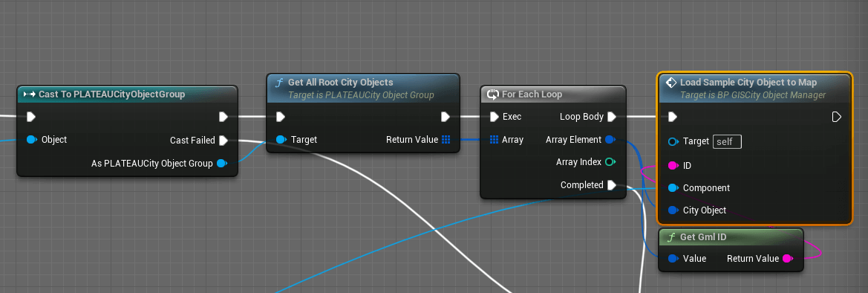Click output exec pin of Get All Root City Objects
Screen dimensions: 868x293
click(445, 117)
